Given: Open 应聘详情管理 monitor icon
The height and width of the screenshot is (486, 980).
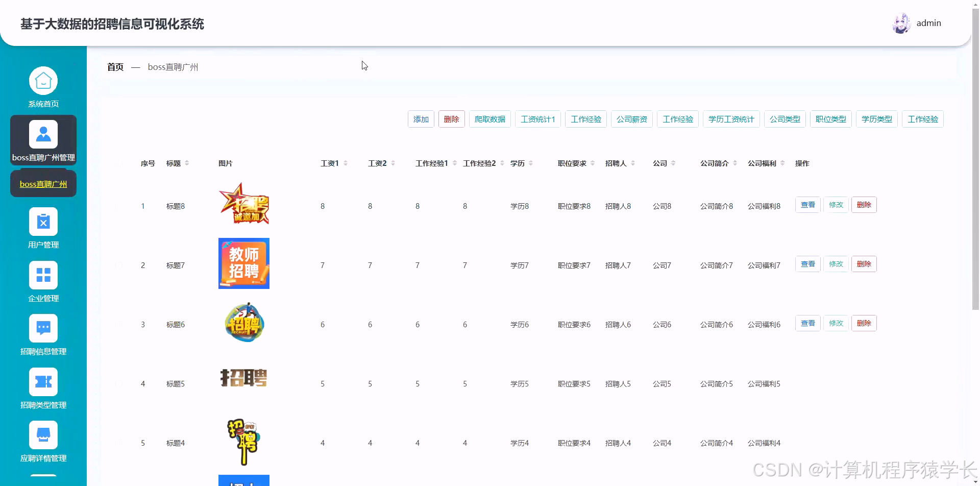Looking at the screenshot, I should (43, 434).
